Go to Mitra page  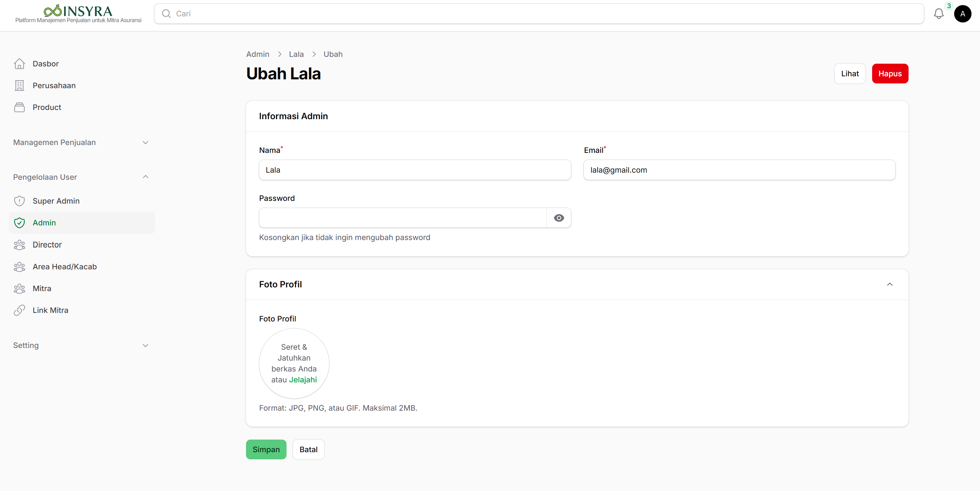82,288
